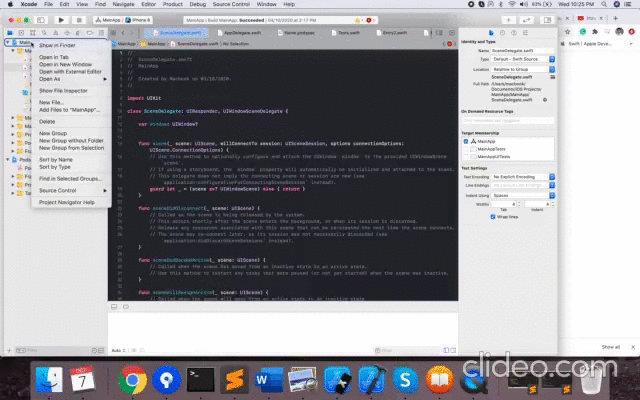
Task: Switch to AppDelegate.swift tab
Action: pyautogui.click(x=240, y=33)
